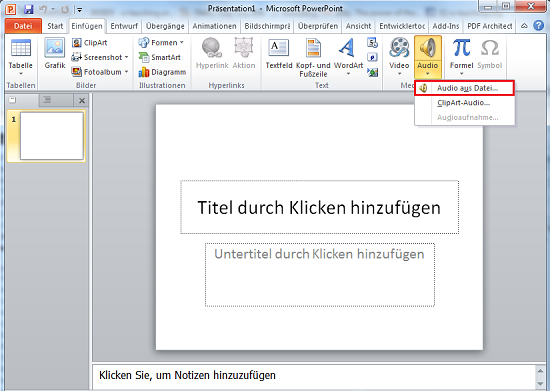The width and height of the screenshot is (550, 391).
Task: Open the Überprüfen tab
Action: 318,26
